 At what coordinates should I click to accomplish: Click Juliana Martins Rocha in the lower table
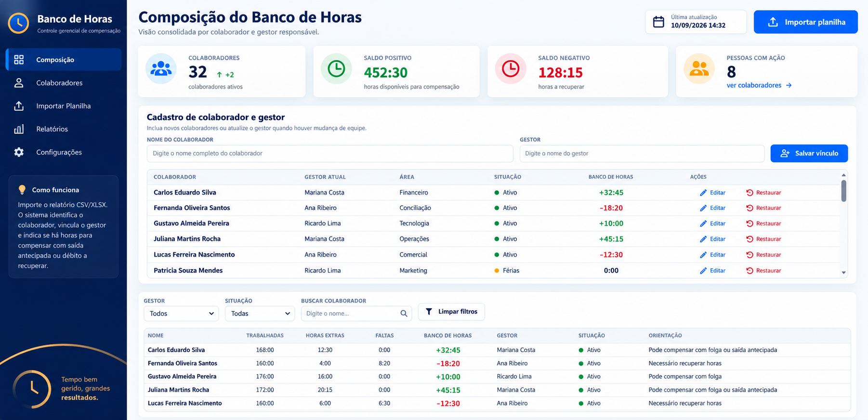(178, 390)
